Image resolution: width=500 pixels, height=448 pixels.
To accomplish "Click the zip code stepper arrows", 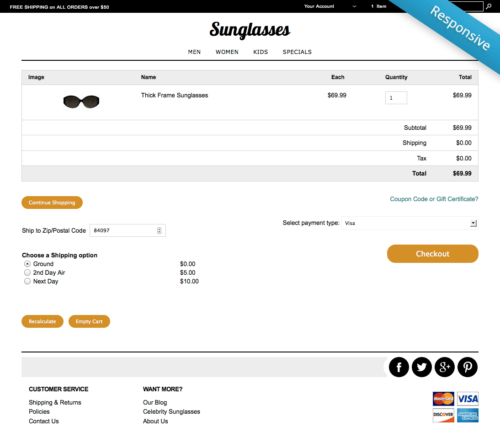I will pos(159,230).
